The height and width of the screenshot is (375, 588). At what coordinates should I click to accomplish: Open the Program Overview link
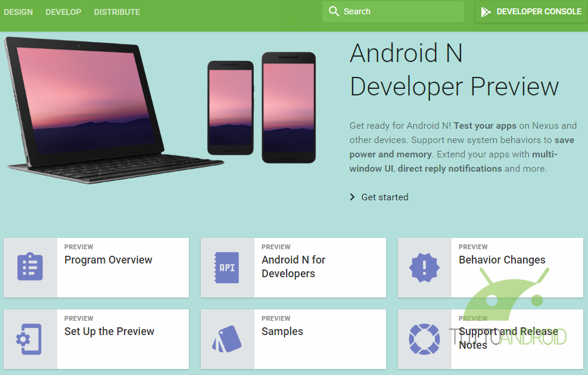coord(108,260)
